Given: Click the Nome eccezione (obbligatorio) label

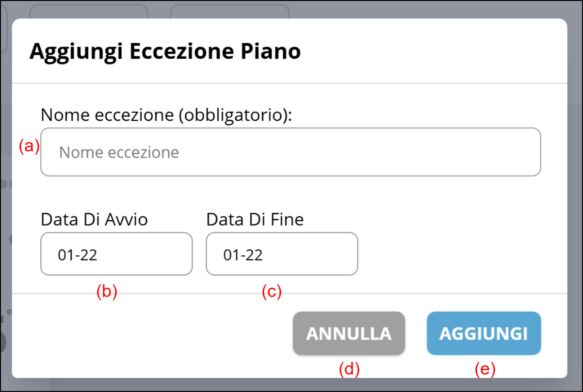Looking at the screenshot, I should click(166, 115).
